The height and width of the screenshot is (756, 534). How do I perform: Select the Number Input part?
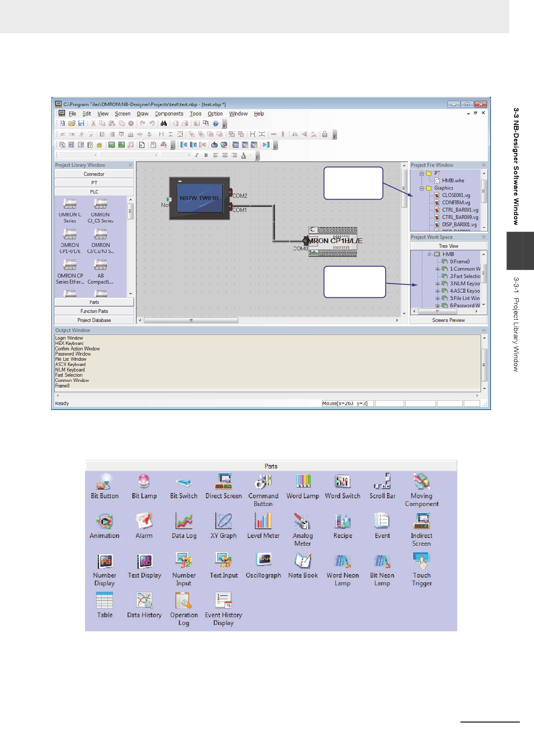(x=184, y=570)
